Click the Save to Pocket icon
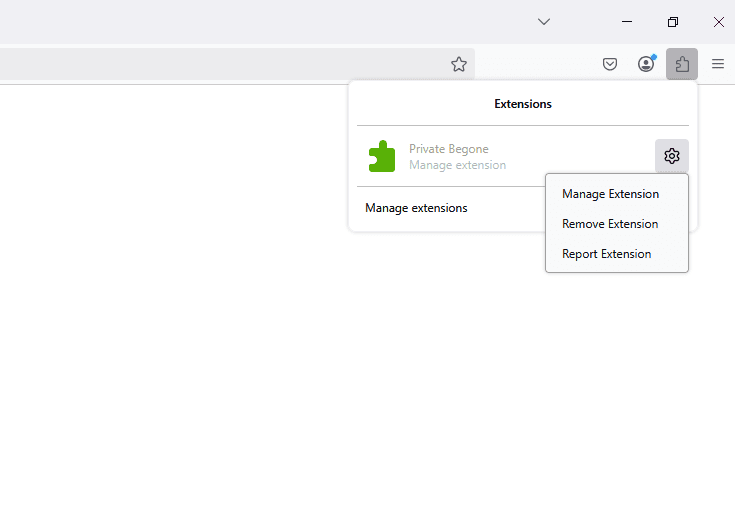 tap(610, 64)
